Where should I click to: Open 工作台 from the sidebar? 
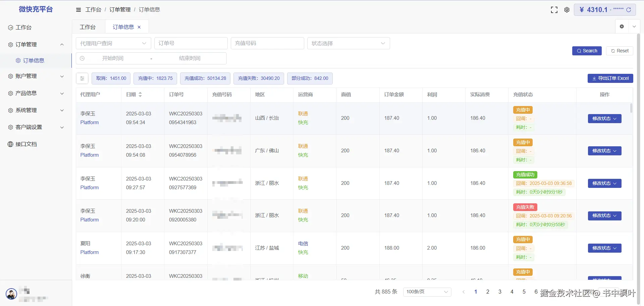click(x=36, y=28)
